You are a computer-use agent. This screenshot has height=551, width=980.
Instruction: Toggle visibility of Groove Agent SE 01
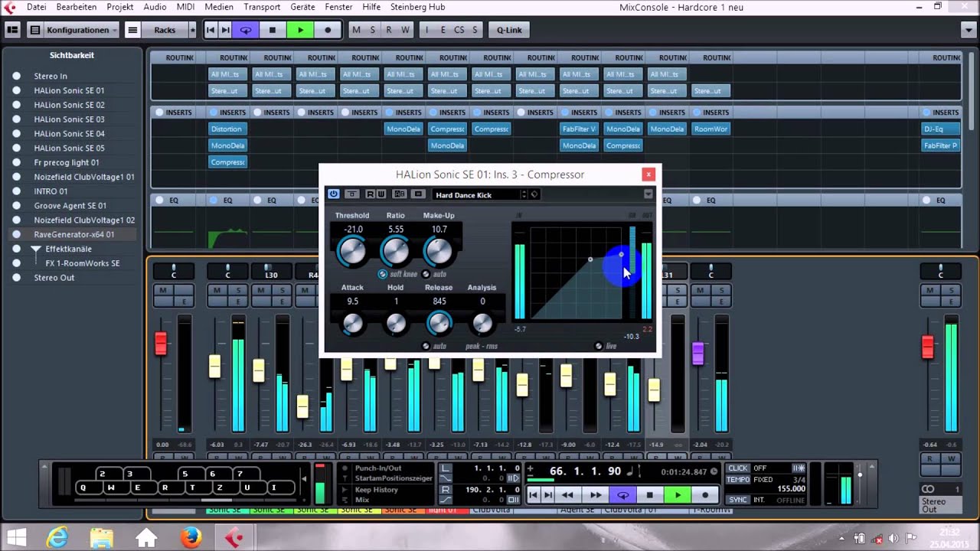16,206
